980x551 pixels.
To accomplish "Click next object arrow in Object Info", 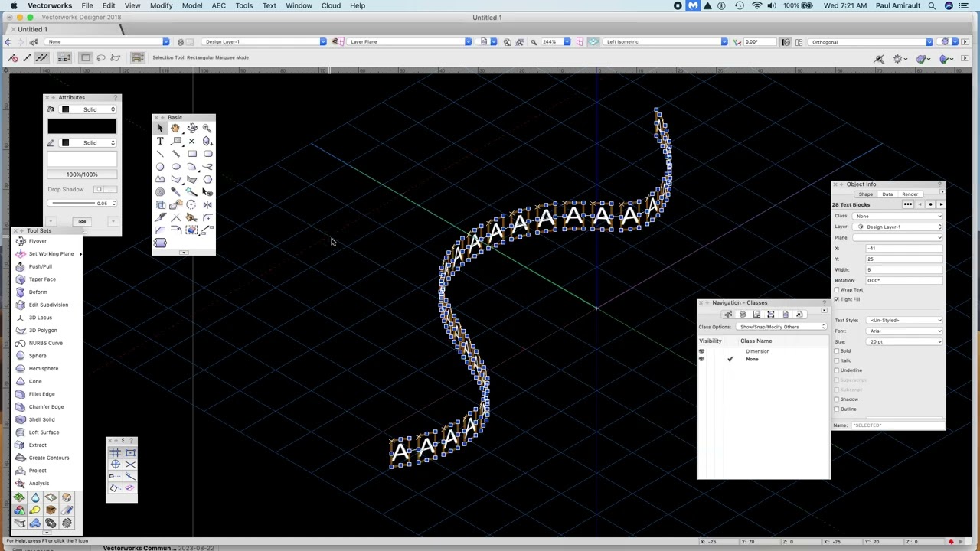I will [x=941, y=204].
